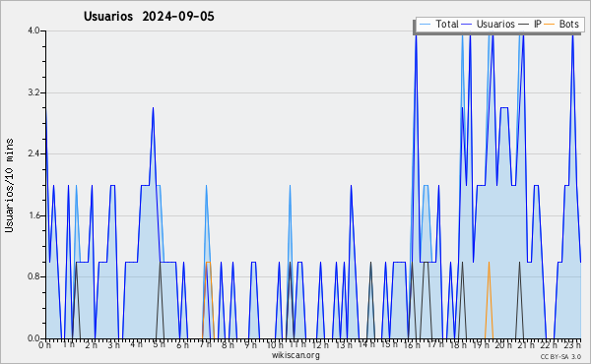591x364 pixels.
Task: Click the '12 h' x-axis label
Action: pyautogui.click(x=320, y=344)
